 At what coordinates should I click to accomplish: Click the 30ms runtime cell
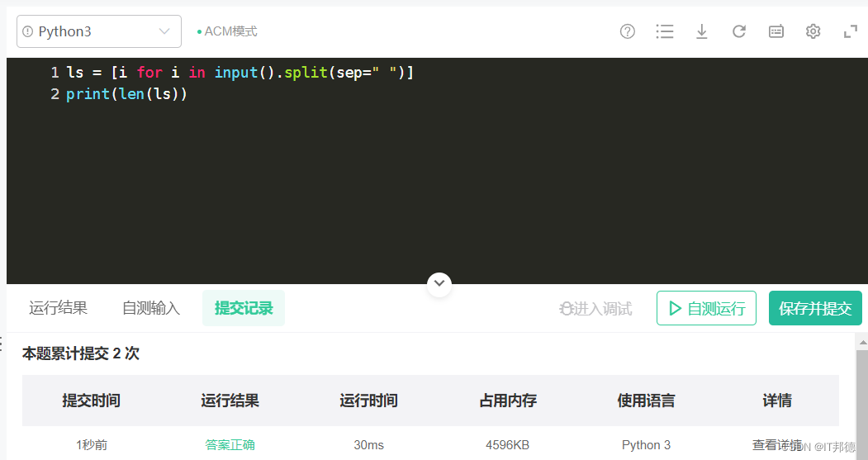pyautogui.click(x=368, y=445)
